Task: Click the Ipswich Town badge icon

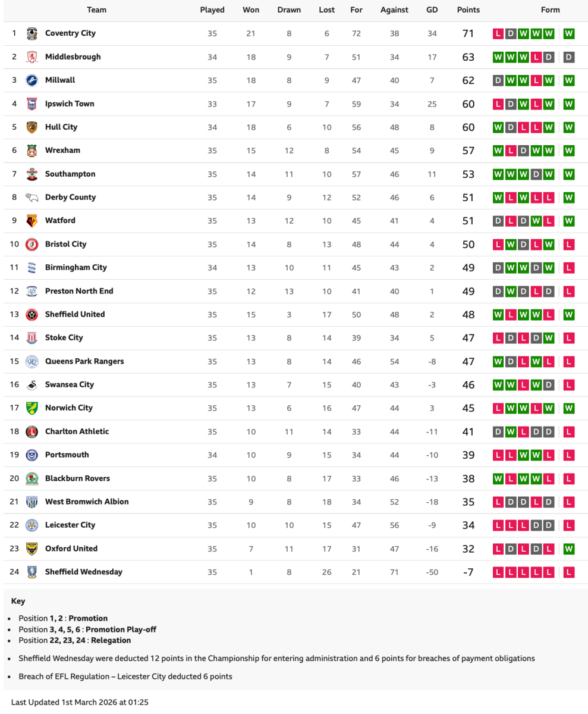Action: (x=32, y=104)
